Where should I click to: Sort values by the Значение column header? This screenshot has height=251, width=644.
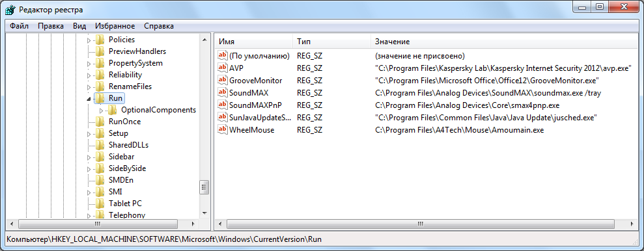pos(505,42)
